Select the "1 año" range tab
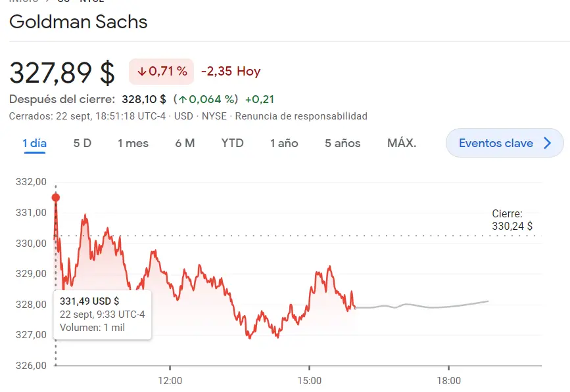570x392 pixels. click(x=283, y=142)
